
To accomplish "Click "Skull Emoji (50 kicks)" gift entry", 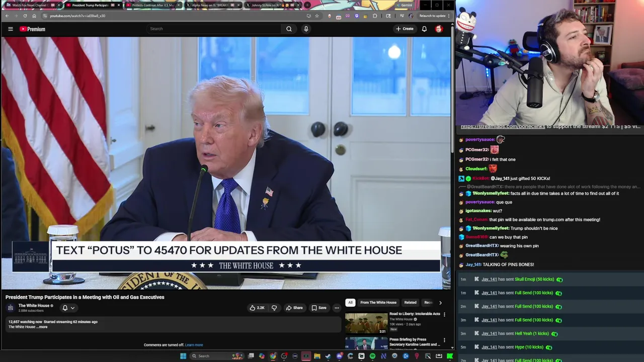I will (x=534, y=279).
